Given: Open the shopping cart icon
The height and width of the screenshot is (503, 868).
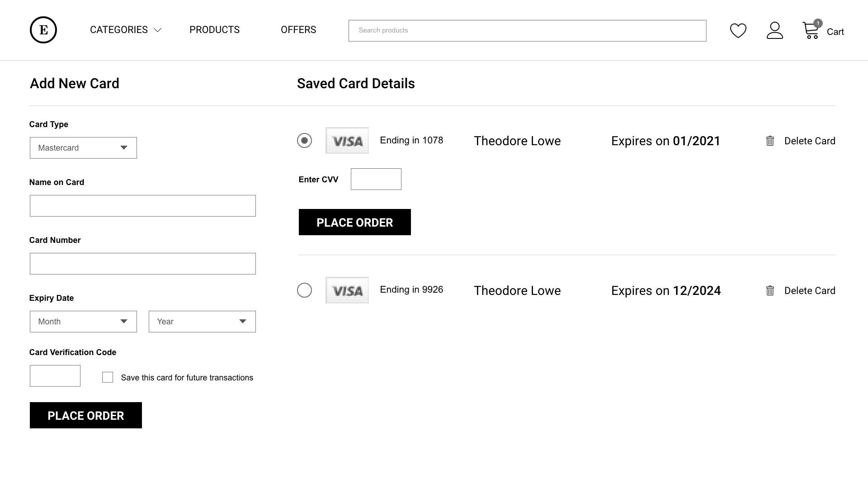Looking at the screenshot, I should coord(811,30).
